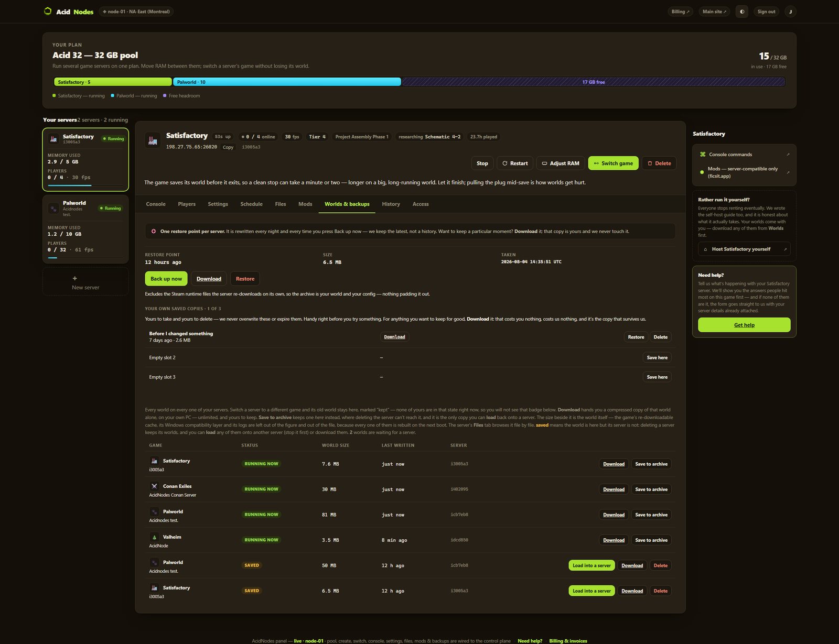Viewport: 839px width, 644px height.
Task: Click the Acid Nodes hexagon logo
Action: [48, 11]
